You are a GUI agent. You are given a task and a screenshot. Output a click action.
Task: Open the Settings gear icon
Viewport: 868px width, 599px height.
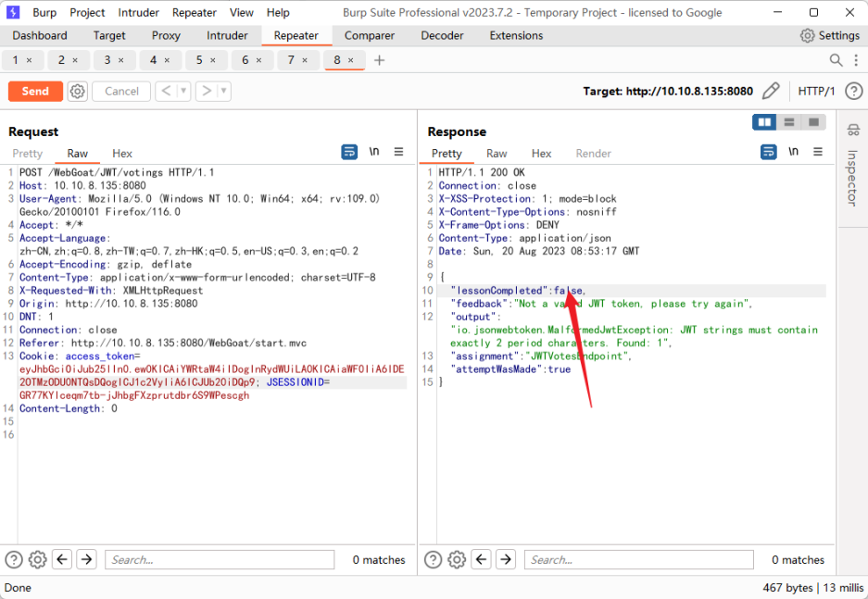807,35
